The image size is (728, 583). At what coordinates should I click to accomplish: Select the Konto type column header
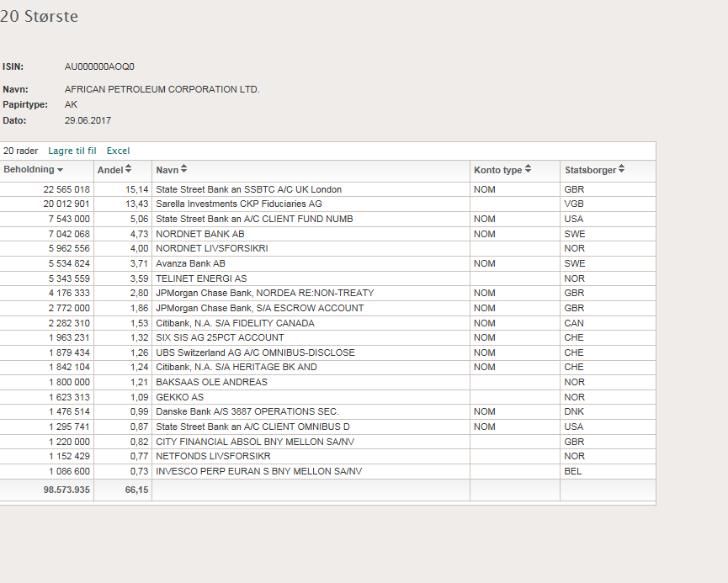coord(515,171)
